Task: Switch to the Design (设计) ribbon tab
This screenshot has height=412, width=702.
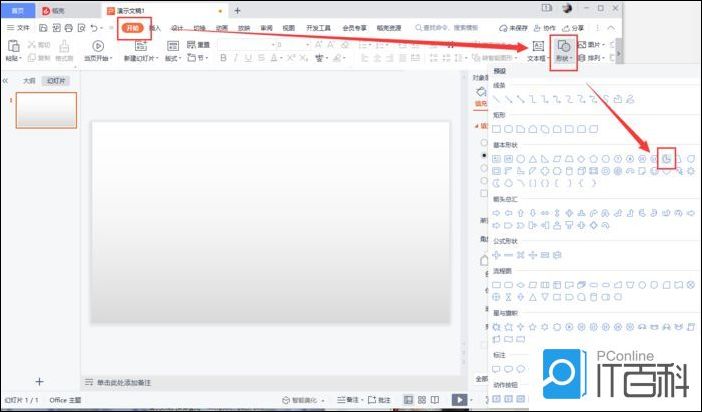Action: [x=177, y=28]
